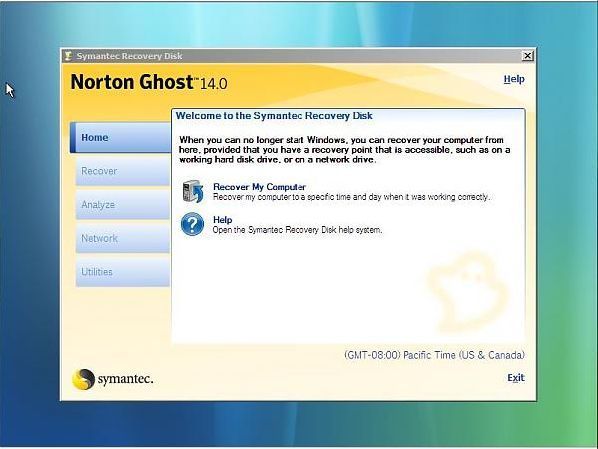Image resolution: width=598 pixels, height=449 pixels.
Task: Click the Exit link at the bottom right
Action: [x=516, y=378]
